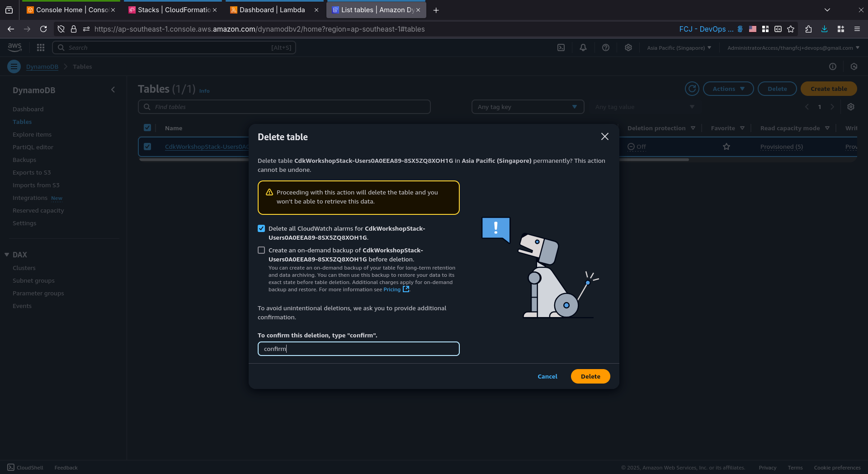The image size is (868, 474).
Task: Toggle the select-all tables checkbox in header
Action: coord(147,128)
